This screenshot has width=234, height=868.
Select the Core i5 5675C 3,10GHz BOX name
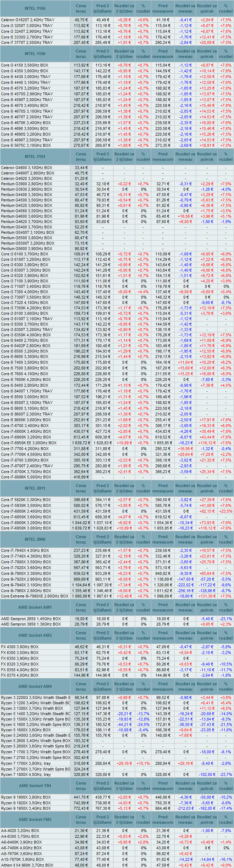point(26,145)
